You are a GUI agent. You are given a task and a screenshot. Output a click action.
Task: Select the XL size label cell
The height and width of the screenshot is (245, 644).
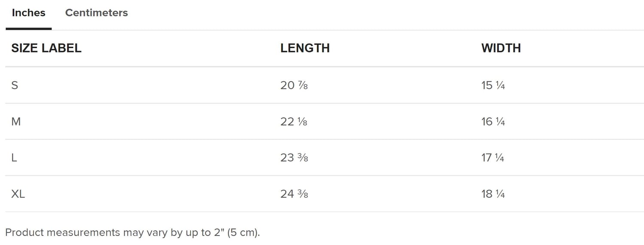click(x=18, y=194)
